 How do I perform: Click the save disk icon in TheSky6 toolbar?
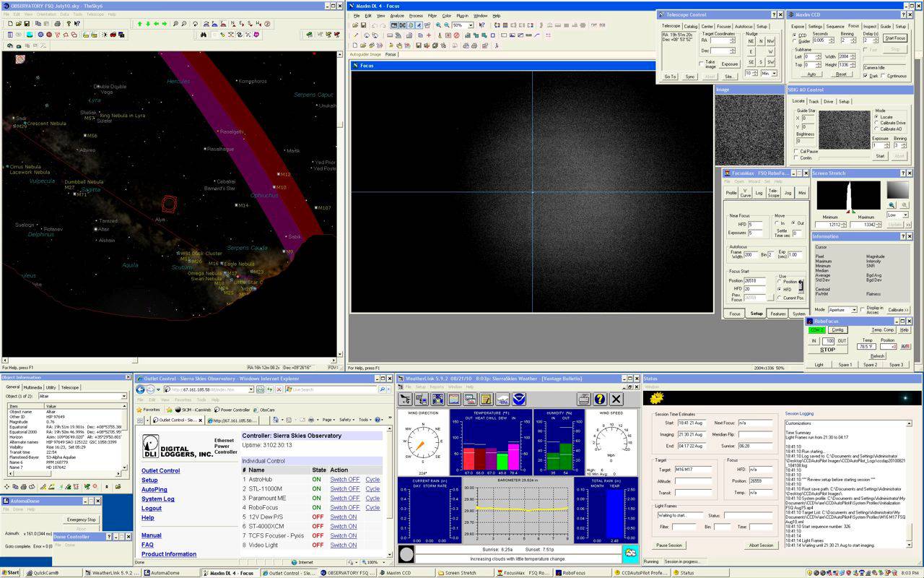tap(26, 24)
